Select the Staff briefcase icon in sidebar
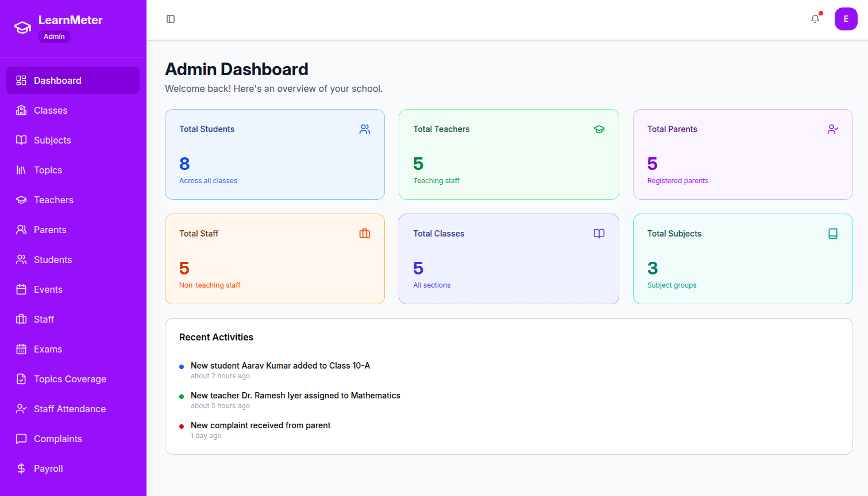This screenshot has height=496, width=868. point(21,319)
